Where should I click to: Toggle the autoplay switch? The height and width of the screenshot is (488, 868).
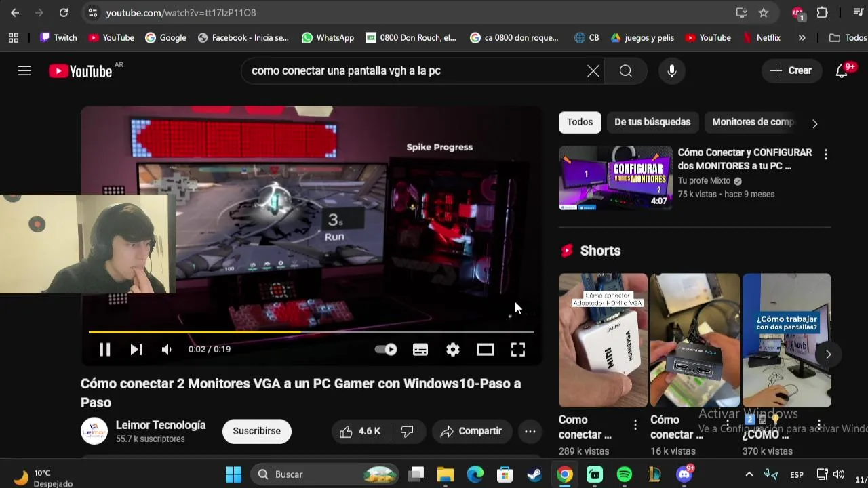[x=386, y=350]
